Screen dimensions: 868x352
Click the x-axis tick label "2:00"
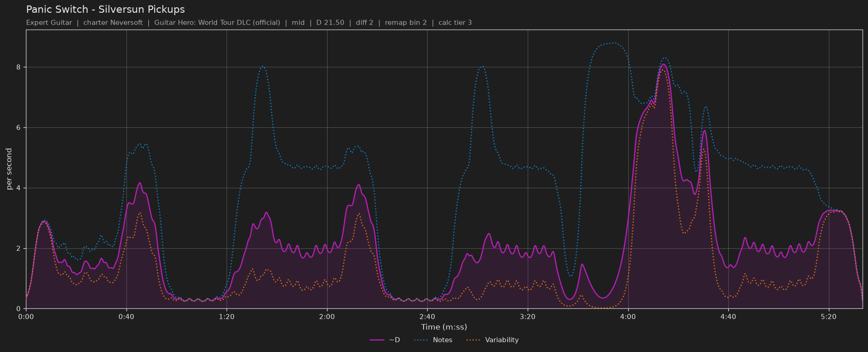pyautogui.click(x=327, y=317)
